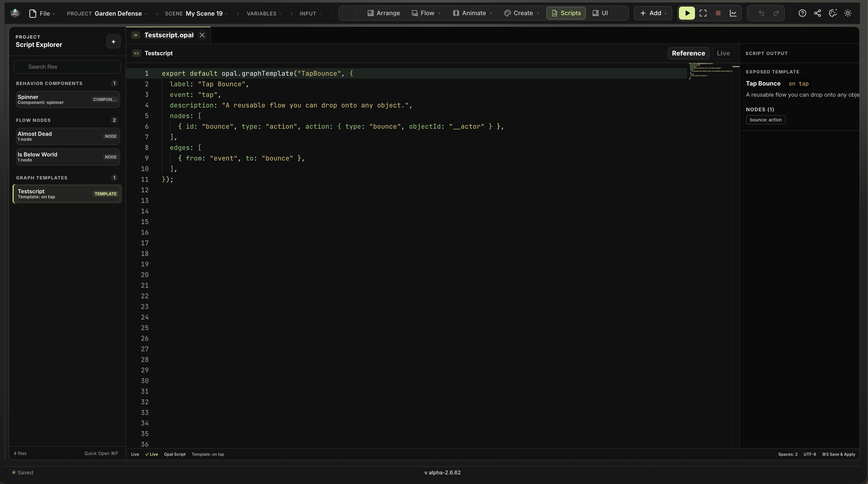
Task: Switch to Flow mode
Action: pyautogui.click(x=426, y=13)
